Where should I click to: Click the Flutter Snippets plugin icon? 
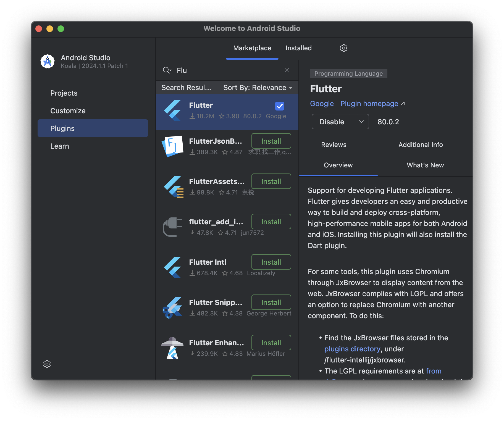tap(172, 307)
